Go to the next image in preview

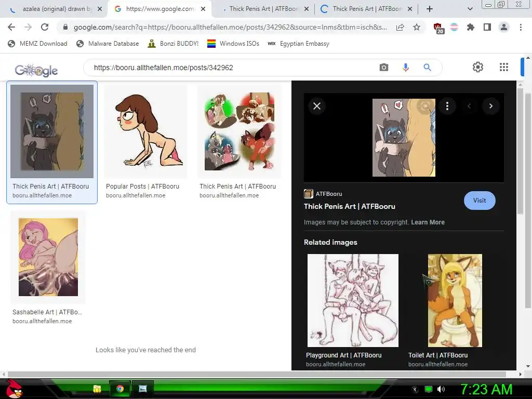[x=490, y=106]
